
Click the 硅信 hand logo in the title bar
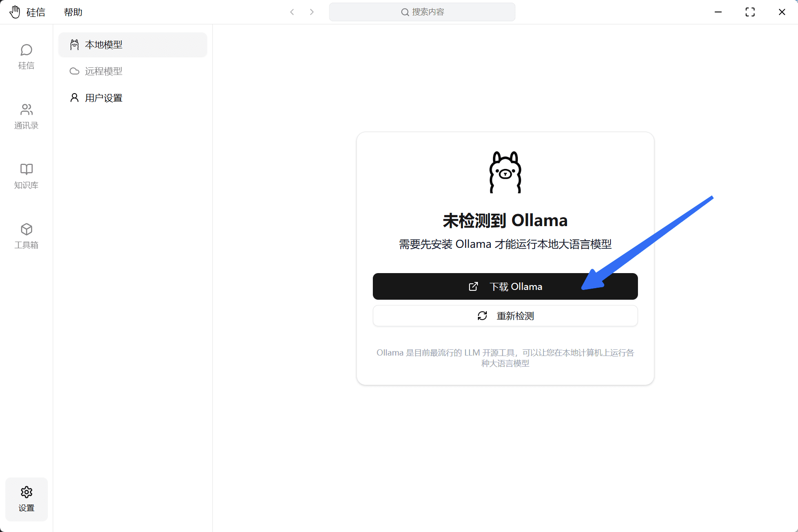point(15,12)
